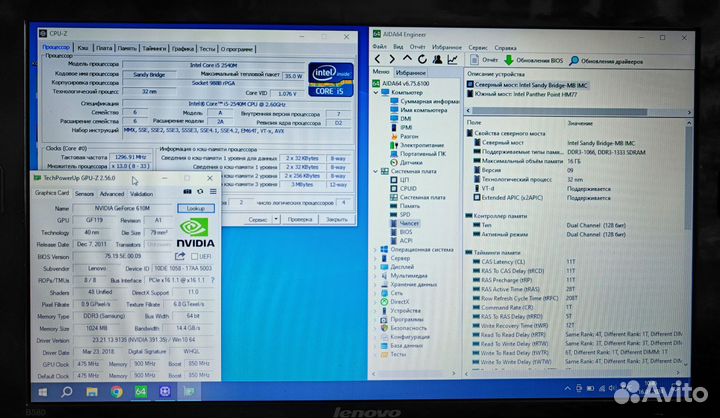Collapse the Системная плата tree node

point(376,171)
